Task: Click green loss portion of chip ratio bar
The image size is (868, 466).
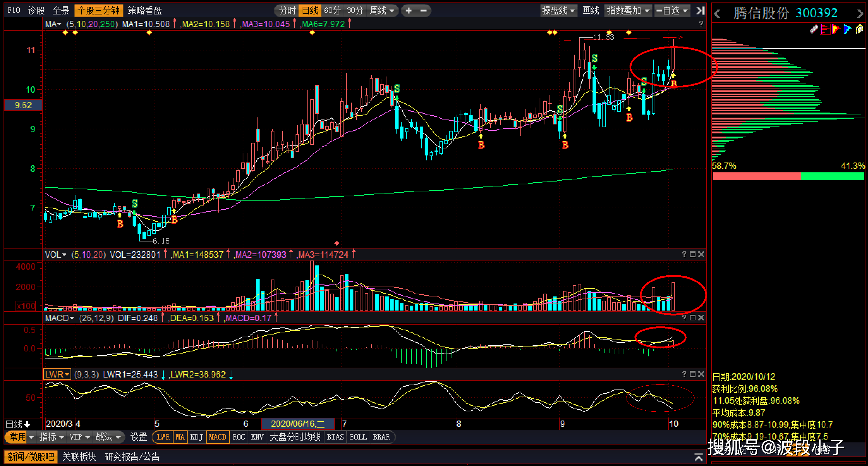Action: (832, 176)
